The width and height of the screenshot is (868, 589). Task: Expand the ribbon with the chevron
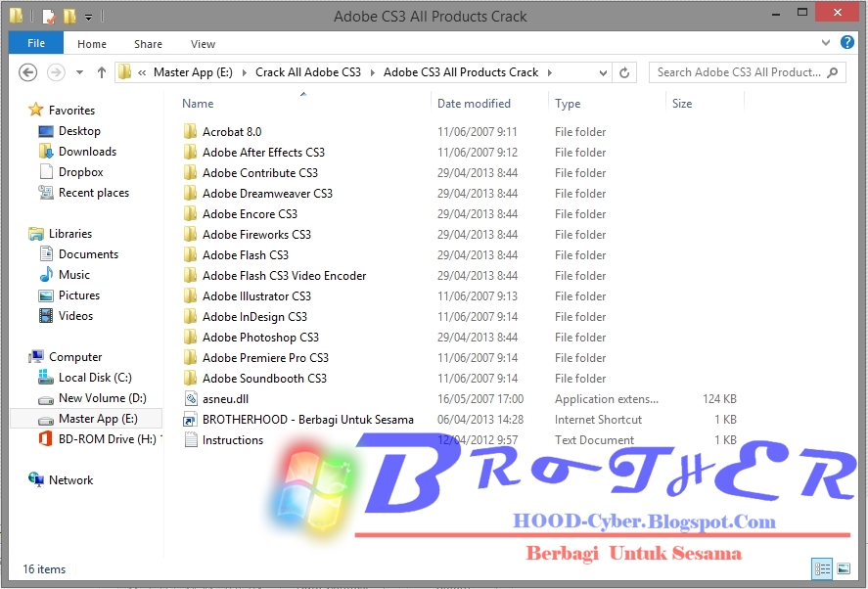(825, 42)
